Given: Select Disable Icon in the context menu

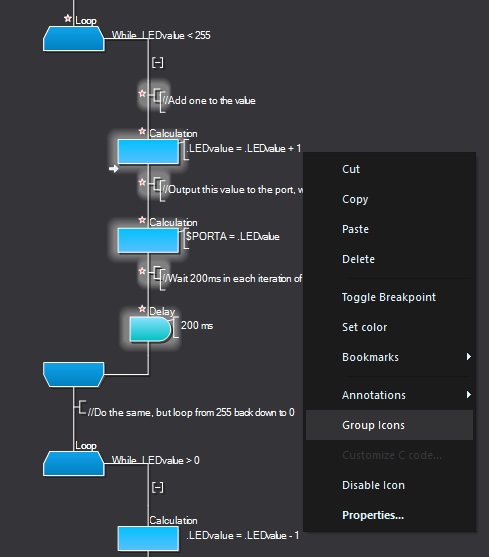Looking at the screenshot, I should pos(390,485).
